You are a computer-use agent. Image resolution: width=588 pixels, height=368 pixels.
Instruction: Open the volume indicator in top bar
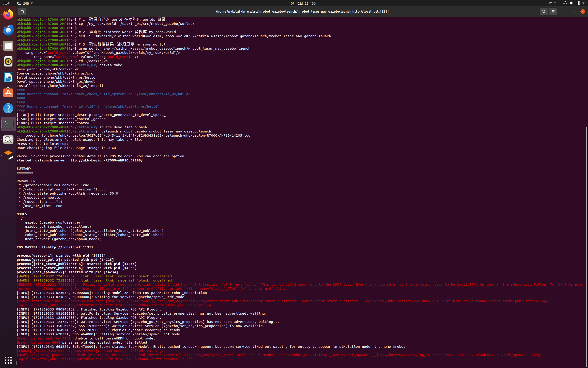click(x=571, y=3)
